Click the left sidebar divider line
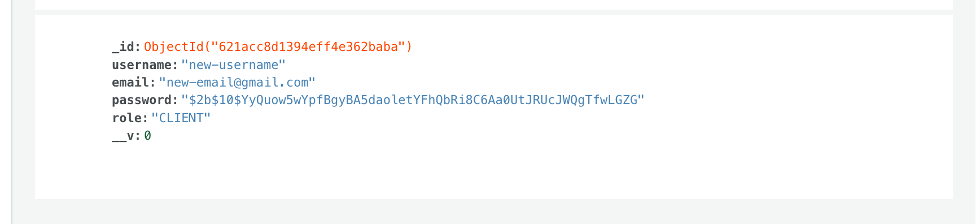 point(12,112)
